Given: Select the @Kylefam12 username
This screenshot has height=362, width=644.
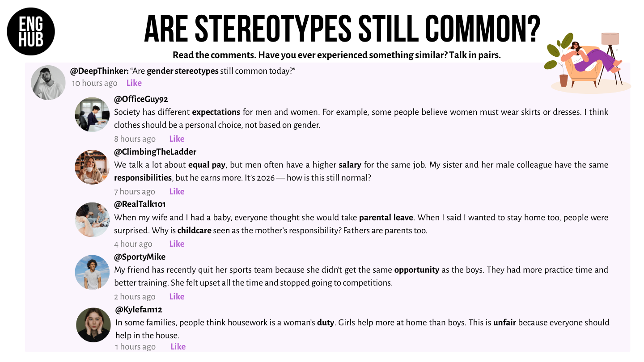Looking at the screenshot, I should tap(139, 310).
